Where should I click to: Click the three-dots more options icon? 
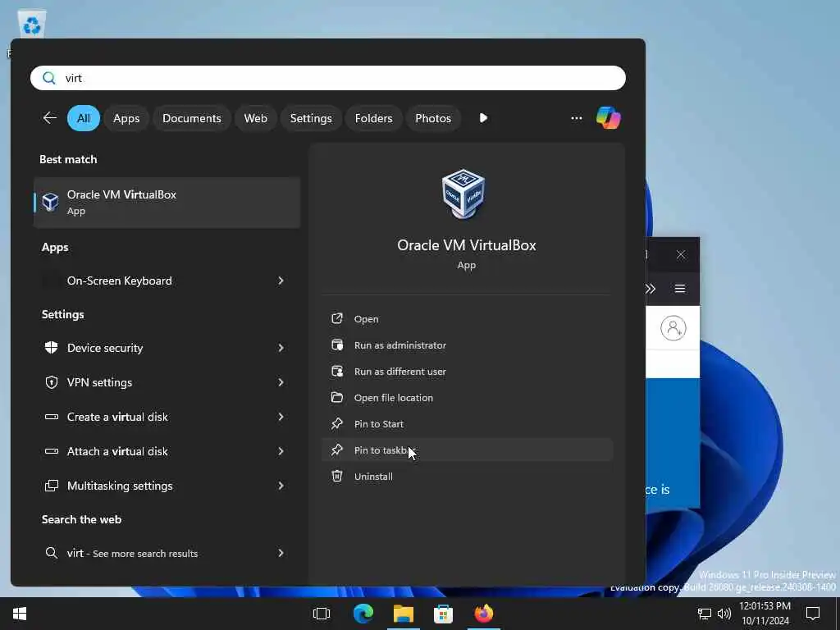pos(577,118)
